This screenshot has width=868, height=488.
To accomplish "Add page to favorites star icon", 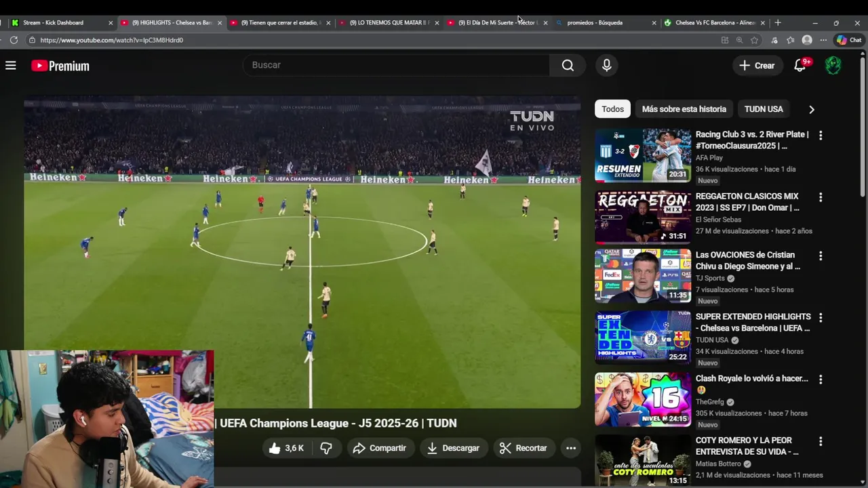I will (x=754, y=40).
